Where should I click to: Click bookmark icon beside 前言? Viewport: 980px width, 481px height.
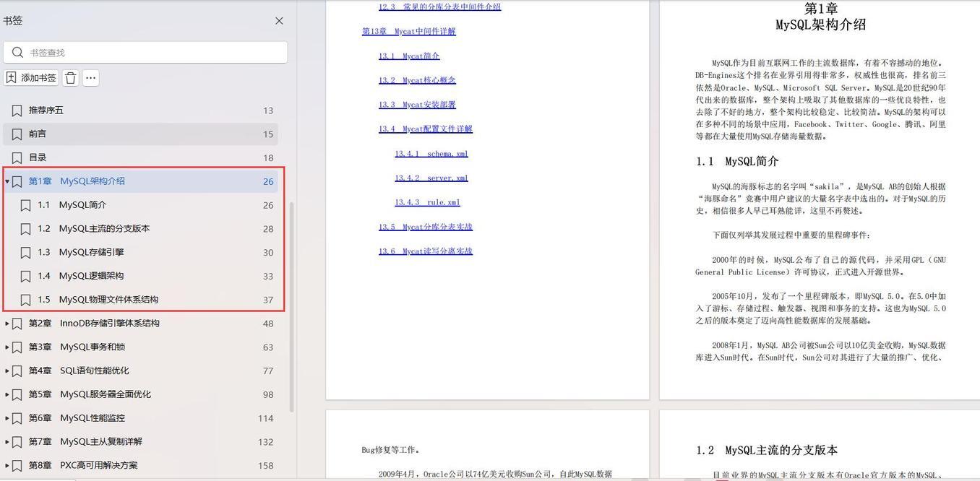17,134
